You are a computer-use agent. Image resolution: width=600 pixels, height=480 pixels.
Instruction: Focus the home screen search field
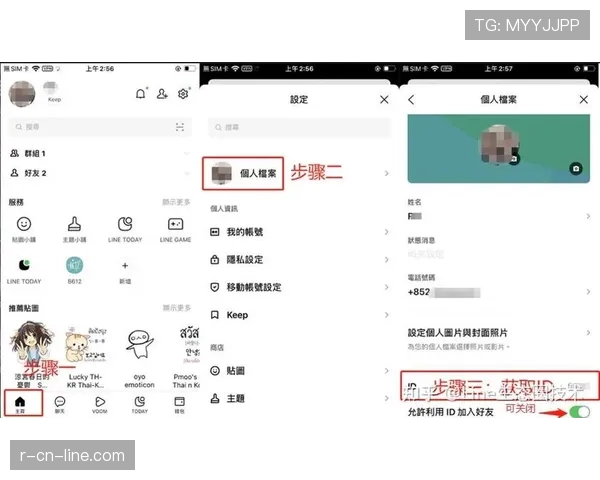[x=99, y=127]
